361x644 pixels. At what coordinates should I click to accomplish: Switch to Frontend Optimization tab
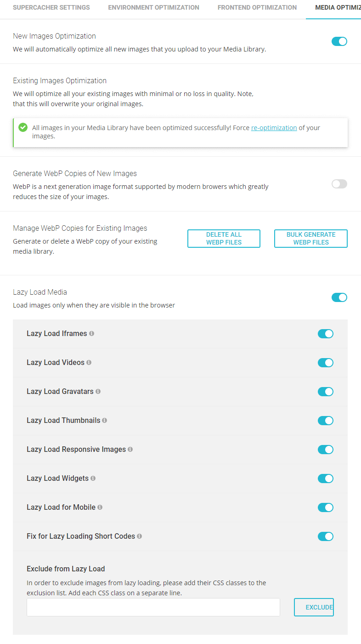click(x=257, y=8)
